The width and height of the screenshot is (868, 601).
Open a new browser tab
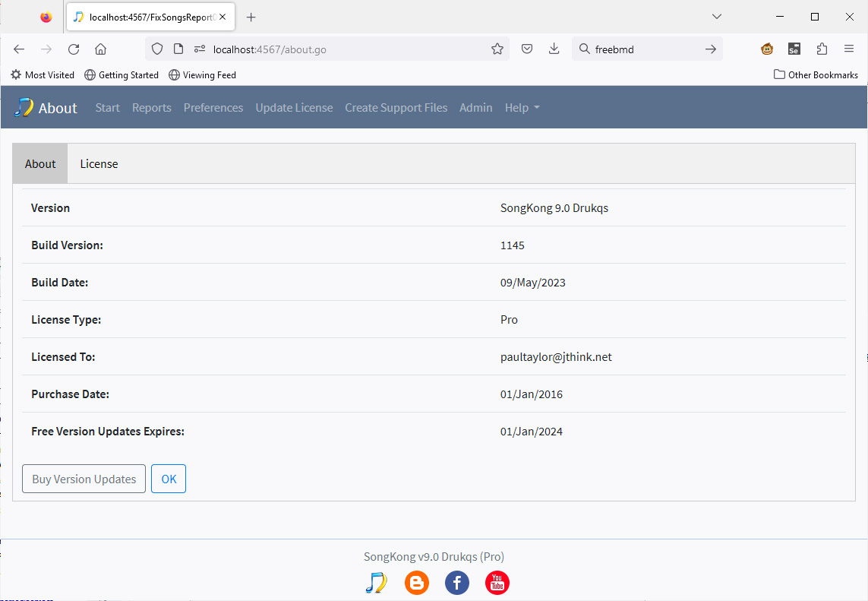click(251, 17)
